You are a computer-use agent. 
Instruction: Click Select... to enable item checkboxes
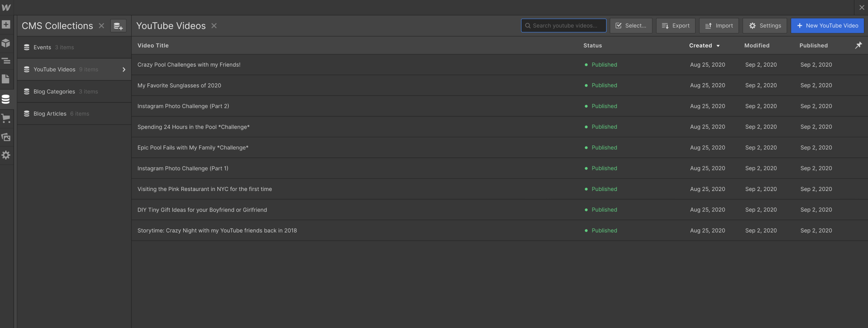[631, 26]
